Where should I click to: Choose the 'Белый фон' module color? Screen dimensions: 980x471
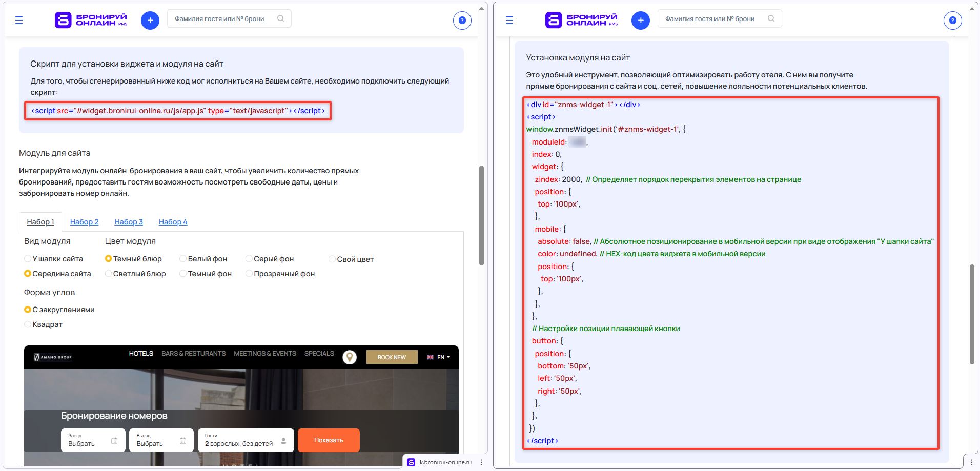pos(183,259)
